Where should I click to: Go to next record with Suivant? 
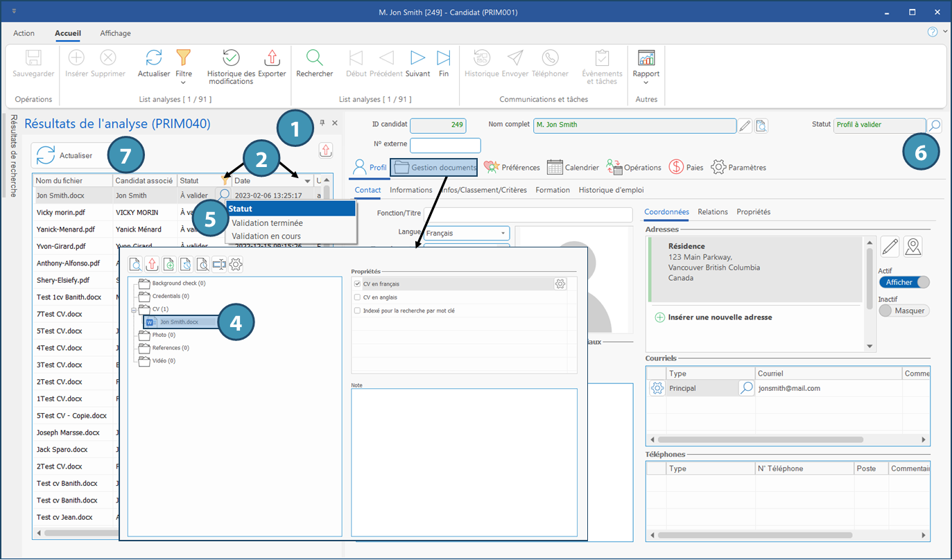point(417,58)
